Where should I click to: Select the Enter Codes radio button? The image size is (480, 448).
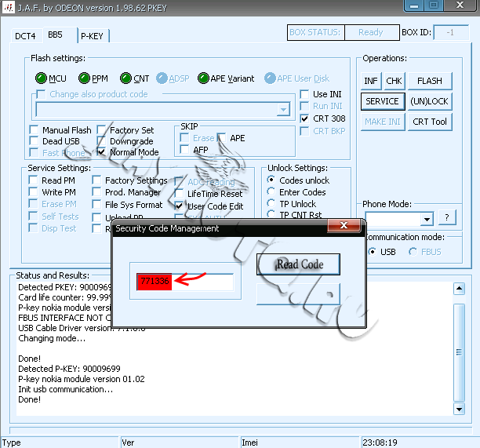(271, 191)
